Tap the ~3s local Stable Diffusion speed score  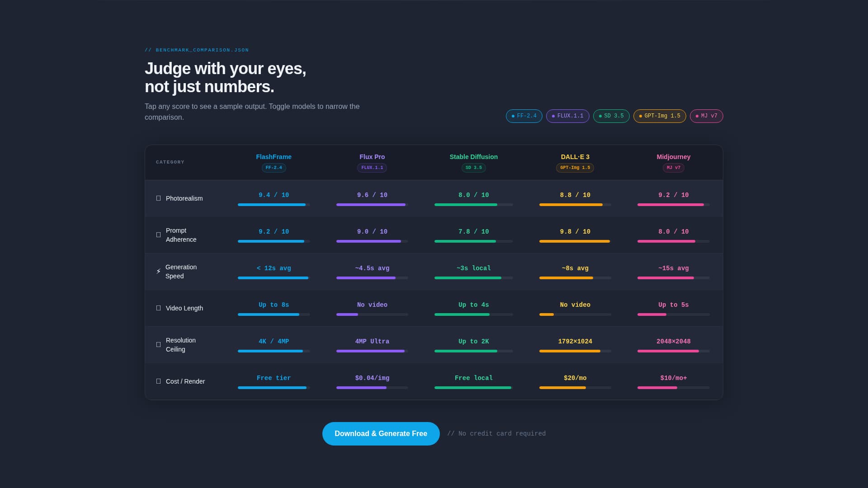(473, 268)
